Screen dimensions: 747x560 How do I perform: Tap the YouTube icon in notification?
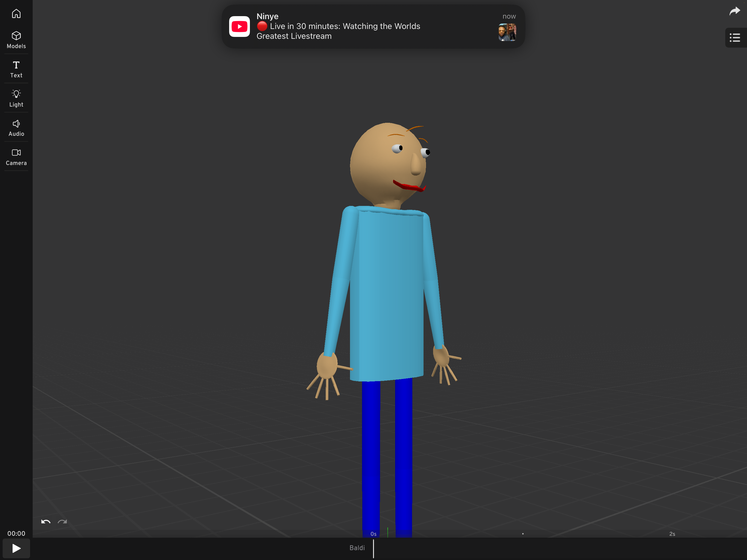[x=240, y=26]
